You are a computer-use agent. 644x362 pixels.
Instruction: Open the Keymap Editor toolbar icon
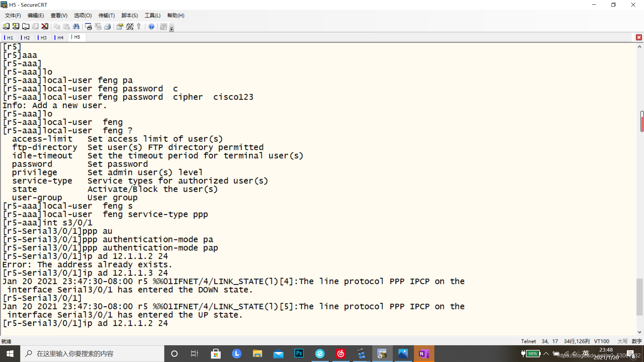(x=130, y=26)
